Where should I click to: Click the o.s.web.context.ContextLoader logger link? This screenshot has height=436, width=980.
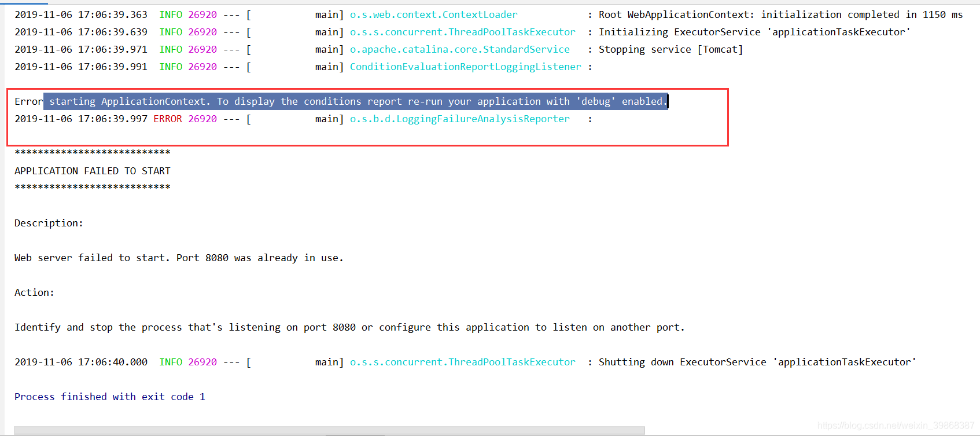433,14
